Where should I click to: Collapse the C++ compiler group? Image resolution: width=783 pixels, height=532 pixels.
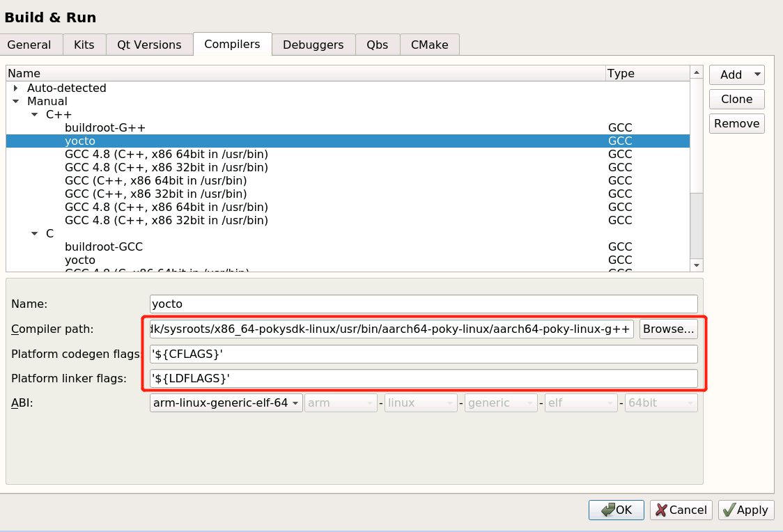click(34, 114)
